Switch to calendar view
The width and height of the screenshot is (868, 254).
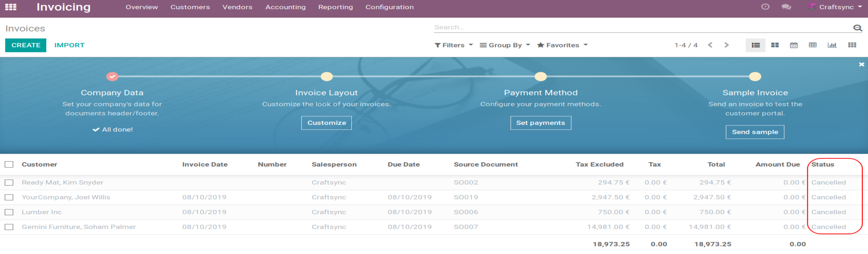794,45
